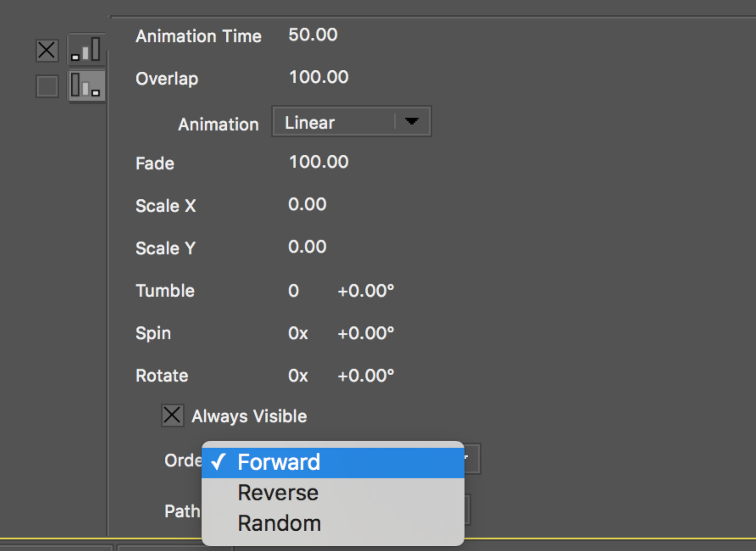Click the Rotate revolutions value 0x
The height and width of the screenshot is (551, 756).
pyautogui.click(x=298, y=376)
